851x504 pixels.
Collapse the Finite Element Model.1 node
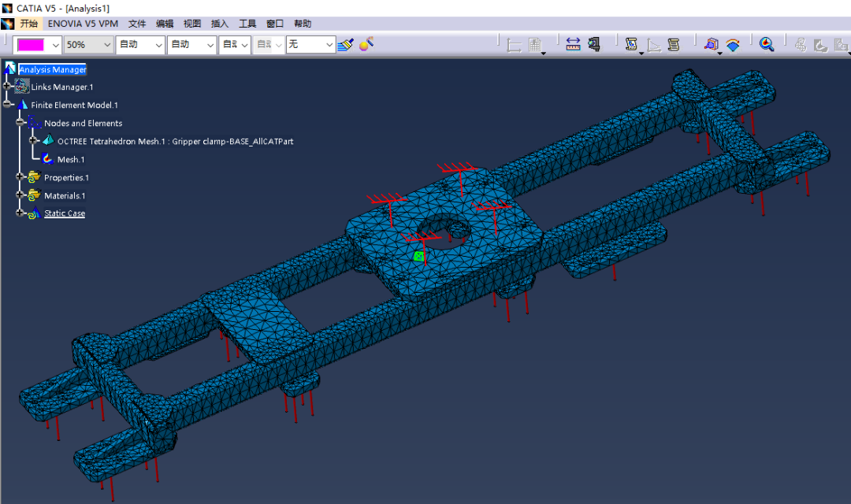[x=7, y=105]
